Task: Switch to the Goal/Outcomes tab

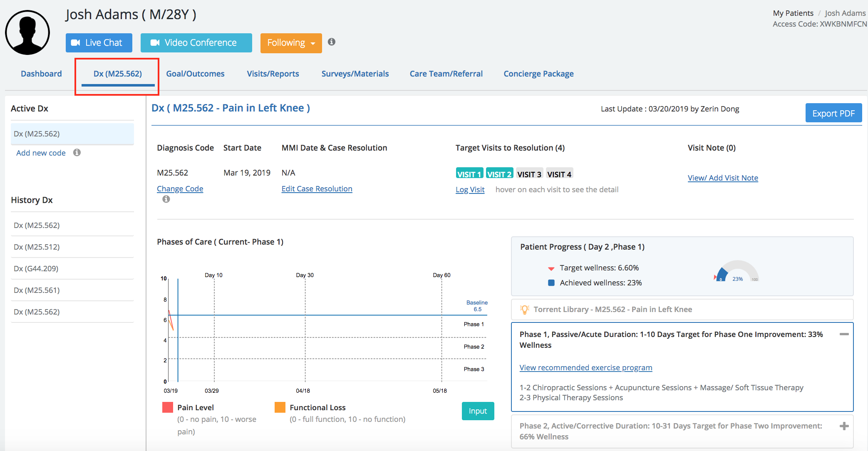Action: 195,74
